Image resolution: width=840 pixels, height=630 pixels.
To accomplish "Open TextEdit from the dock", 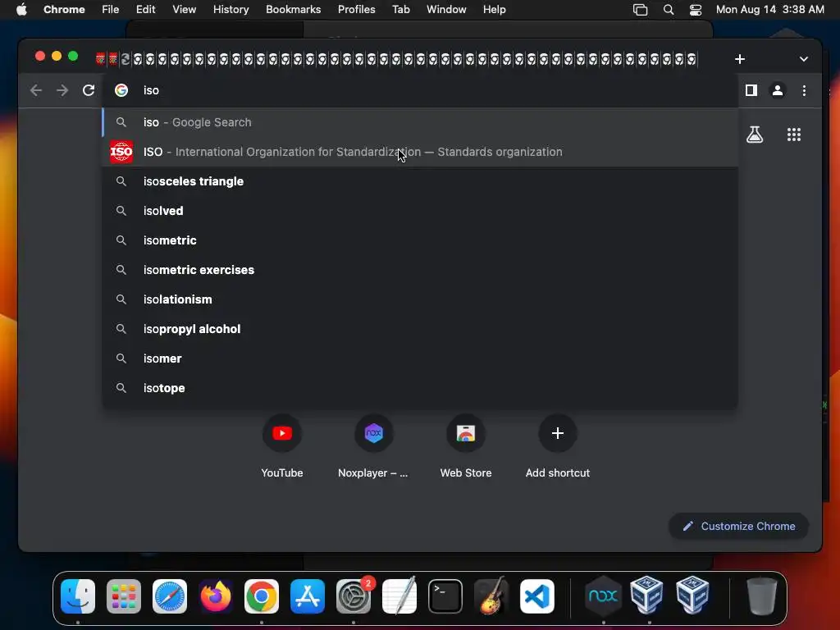I will click(399, 596).
